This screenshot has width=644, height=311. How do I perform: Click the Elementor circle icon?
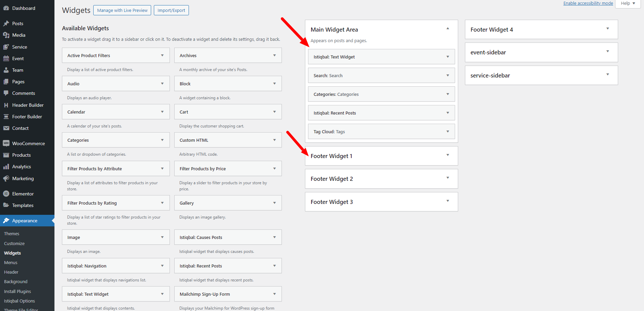6,194
